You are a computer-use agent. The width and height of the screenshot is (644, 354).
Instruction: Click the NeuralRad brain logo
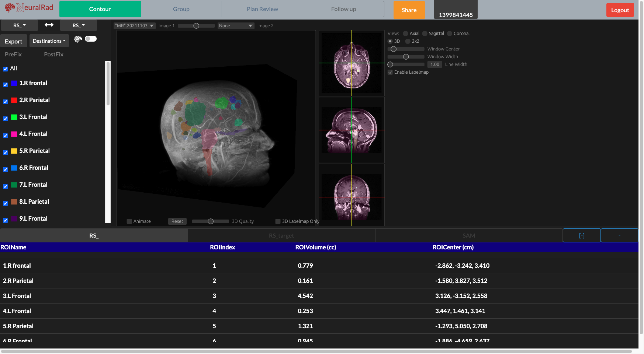click(x=10, y=7)
